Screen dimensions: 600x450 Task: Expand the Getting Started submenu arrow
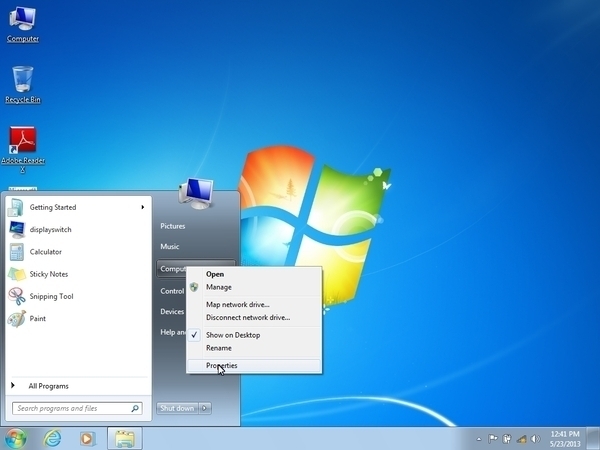tap(142, 207)
